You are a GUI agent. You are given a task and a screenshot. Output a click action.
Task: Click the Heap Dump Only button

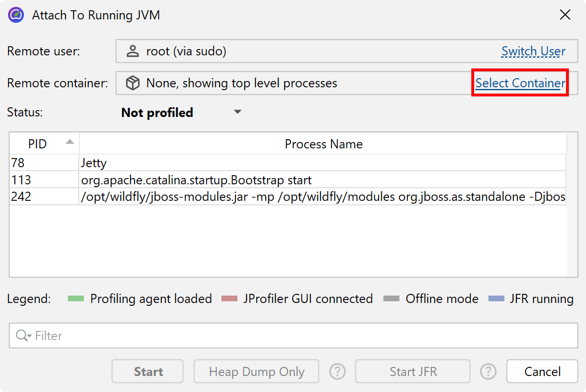click(x=256, y=372)
